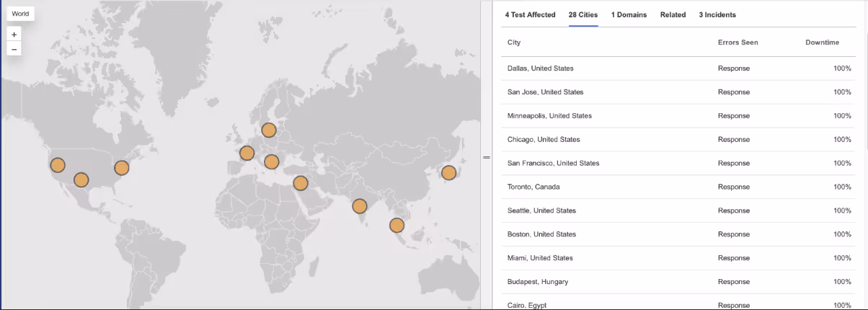Click Response error for Toronto row
The height and width of the screenshot is (310, 868).
pyautogui.click(x=733, y=187)
